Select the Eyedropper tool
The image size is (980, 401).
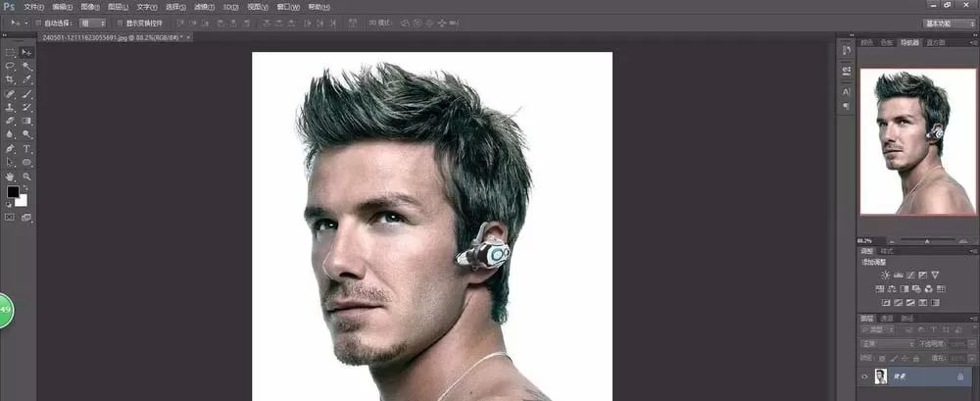tap(26, 79)
